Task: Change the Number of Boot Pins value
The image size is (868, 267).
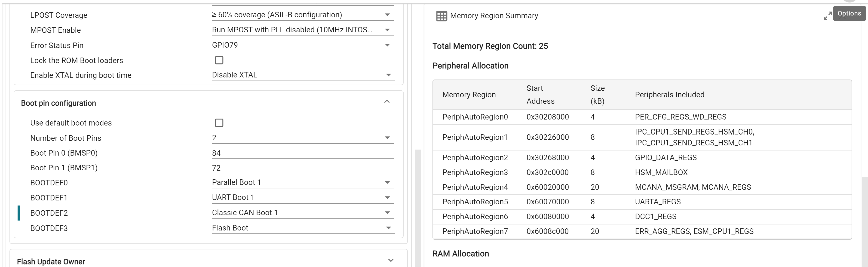Action: (x=387, y=138)
